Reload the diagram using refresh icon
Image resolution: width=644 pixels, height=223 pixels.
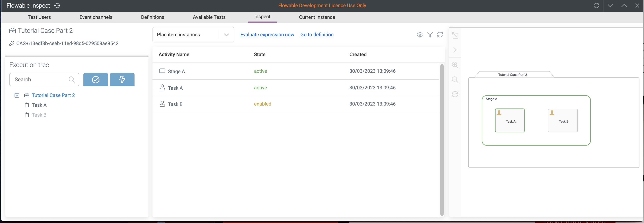coord(455,94)
